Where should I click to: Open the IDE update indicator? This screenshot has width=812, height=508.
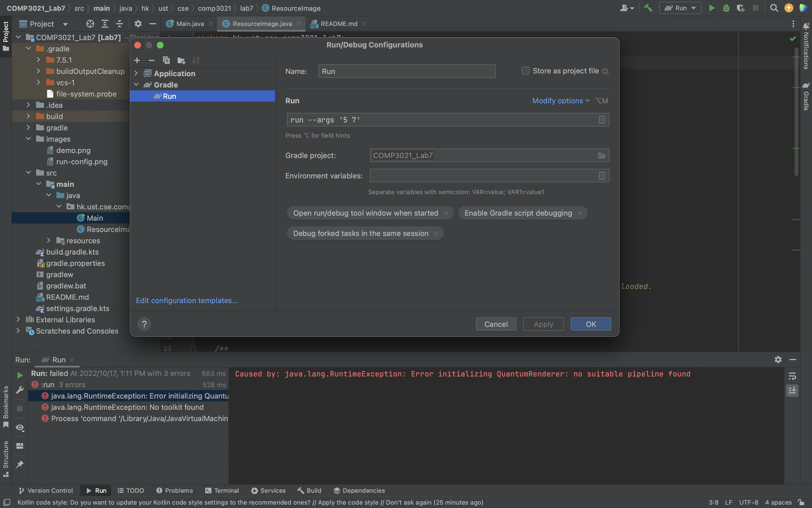pyautogui.click(x=789, y=8)
